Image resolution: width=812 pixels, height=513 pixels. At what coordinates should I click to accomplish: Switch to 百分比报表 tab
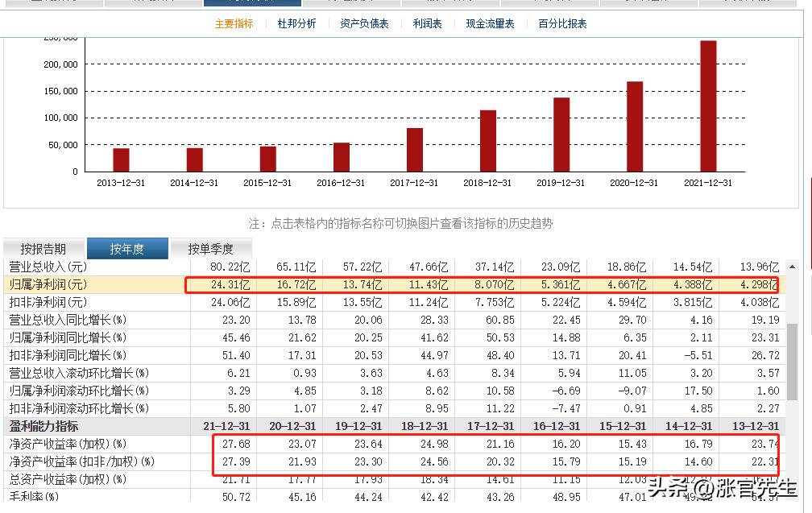pos(562,24)
